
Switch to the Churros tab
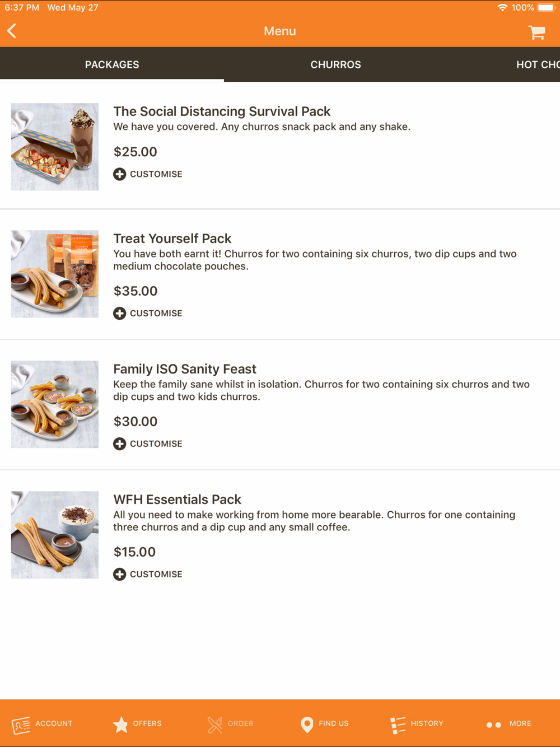(336, 64)
